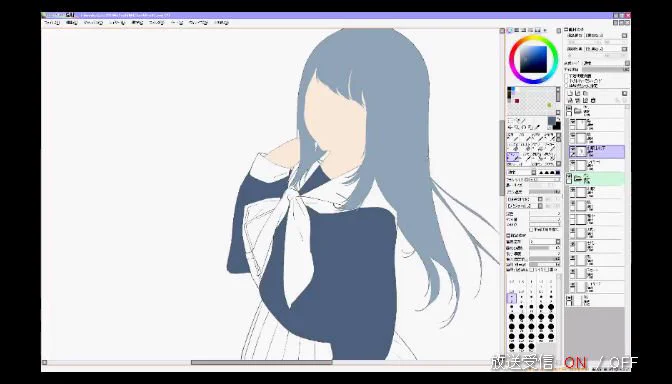
Task: Create a new layer folder
Action: (585, 93)
